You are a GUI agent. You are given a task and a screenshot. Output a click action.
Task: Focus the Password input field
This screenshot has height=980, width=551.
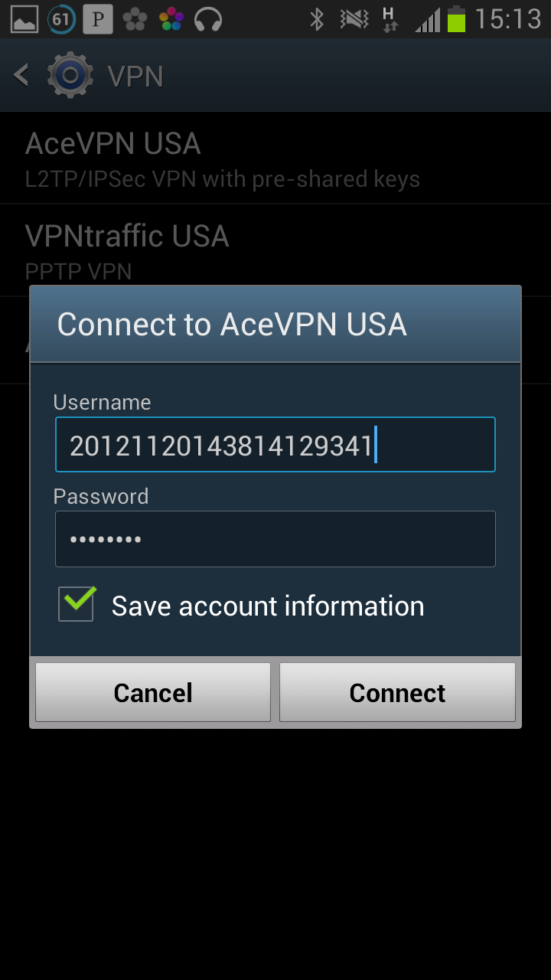[x=275, y=539]
